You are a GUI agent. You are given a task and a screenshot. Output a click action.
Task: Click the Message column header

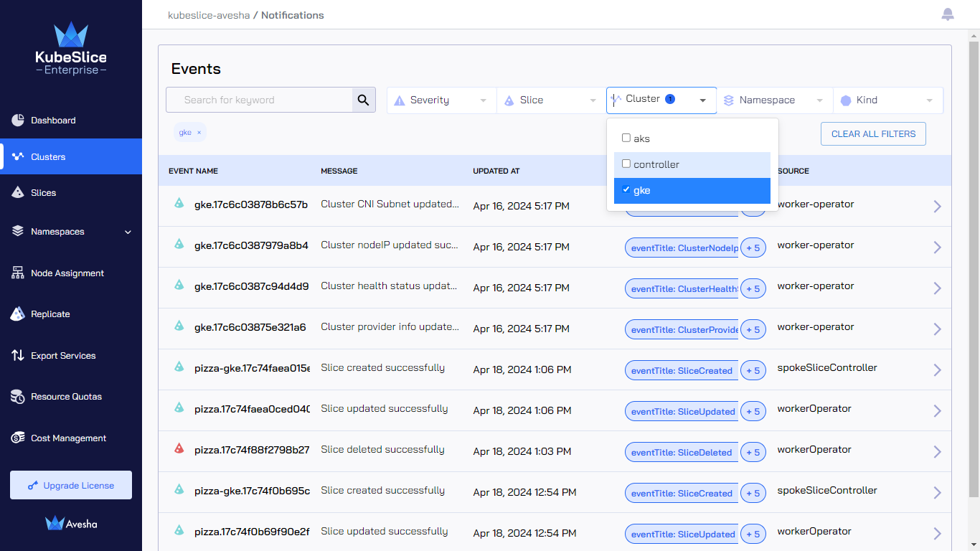point(339,171)
